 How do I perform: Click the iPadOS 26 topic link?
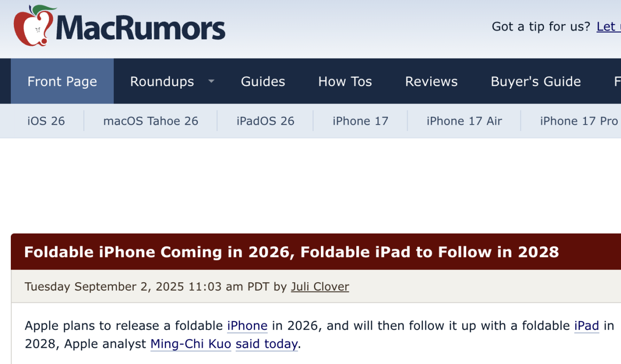(265, 121)
